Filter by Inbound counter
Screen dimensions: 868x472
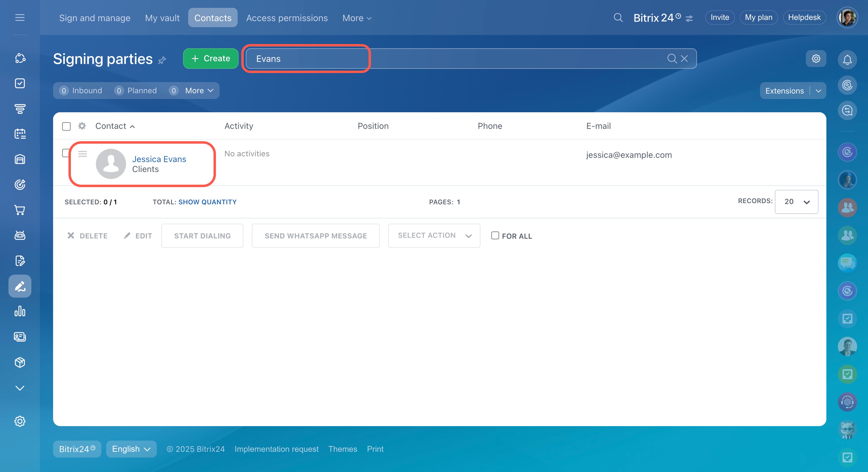coord(81,90)
